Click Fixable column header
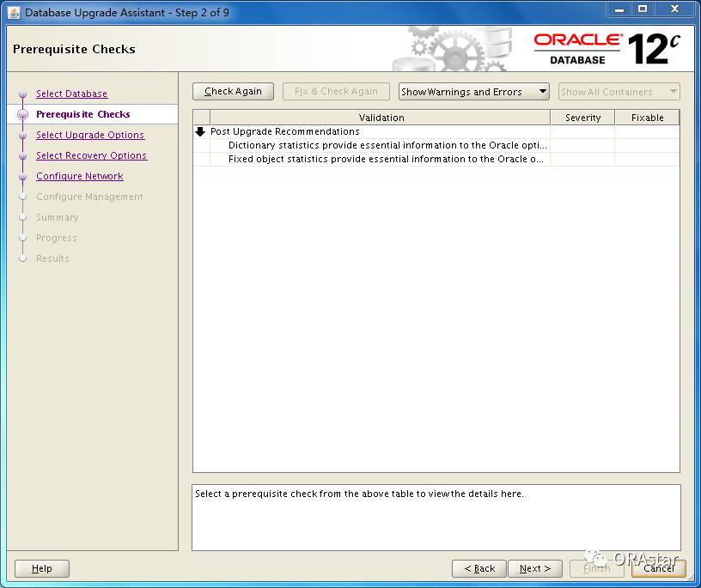Image resolution: width=701 pixels, height=588 pixels. pyautogui.click(x=647, y=118)
